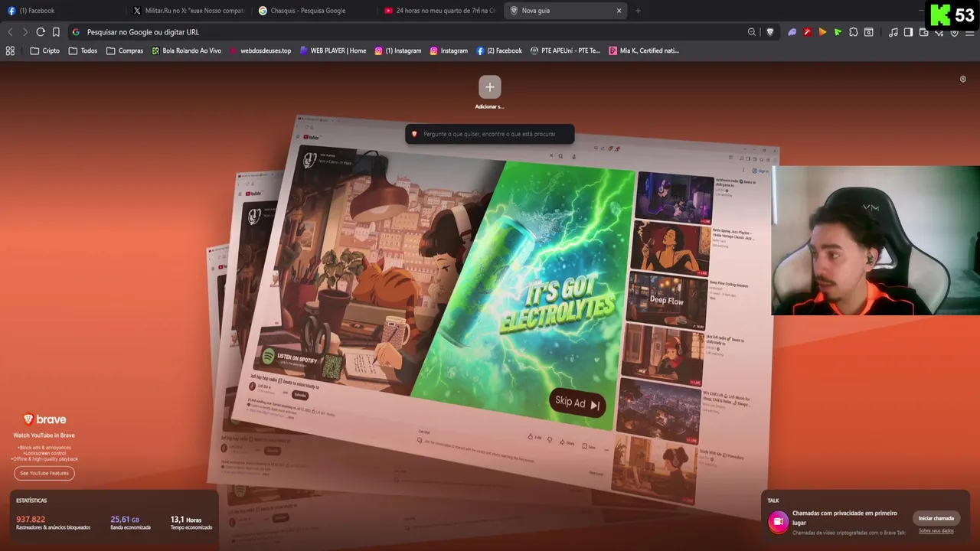Viewport: 980px width, 551px height.
Task: Open WEB PLAYER | Home bookmark
Action: click(x=333, y=51)
